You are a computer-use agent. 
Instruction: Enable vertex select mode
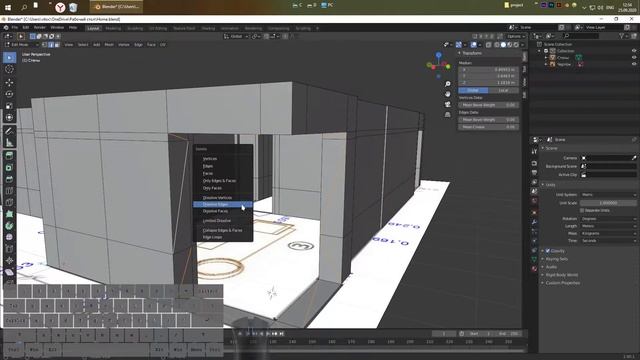[x=45, y=45]
